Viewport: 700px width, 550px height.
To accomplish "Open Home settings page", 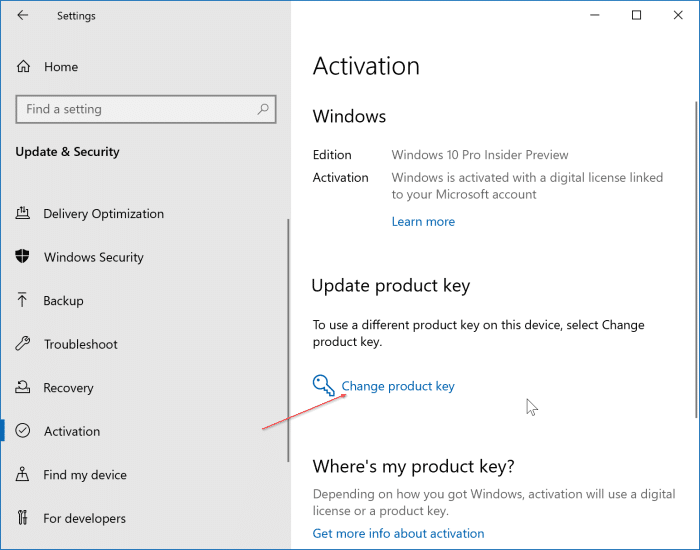I will tap(61, 67).
